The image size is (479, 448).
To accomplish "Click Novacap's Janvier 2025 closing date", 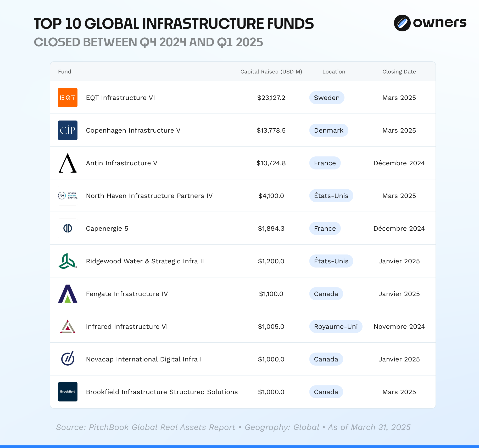I will (399, 359).
